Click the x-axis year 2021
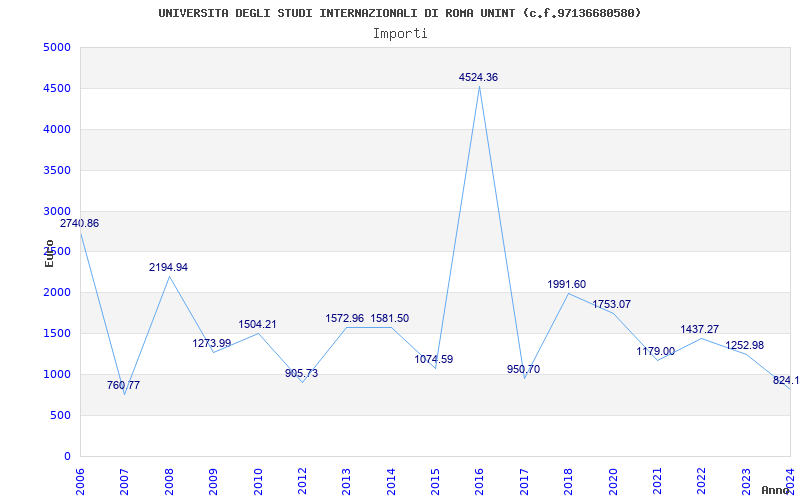This screenshot has height=500, width=800. 657,482
